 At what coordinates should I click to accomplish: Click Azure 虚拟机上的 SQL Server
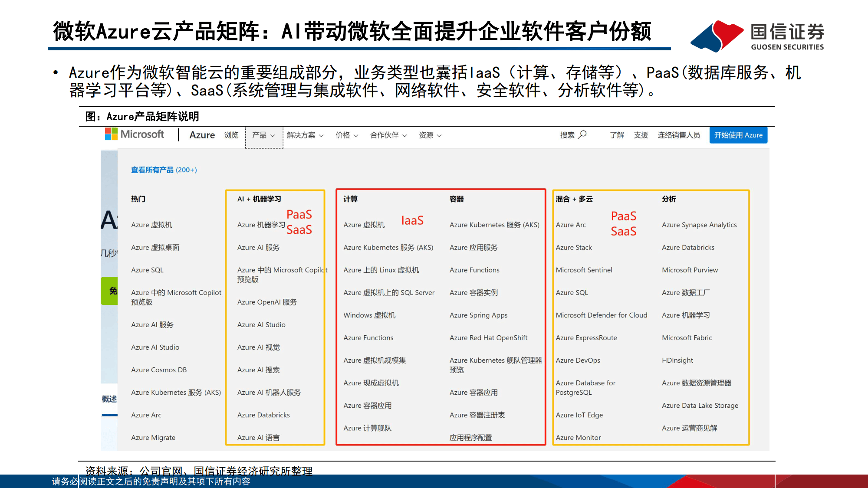pos(389,292)
